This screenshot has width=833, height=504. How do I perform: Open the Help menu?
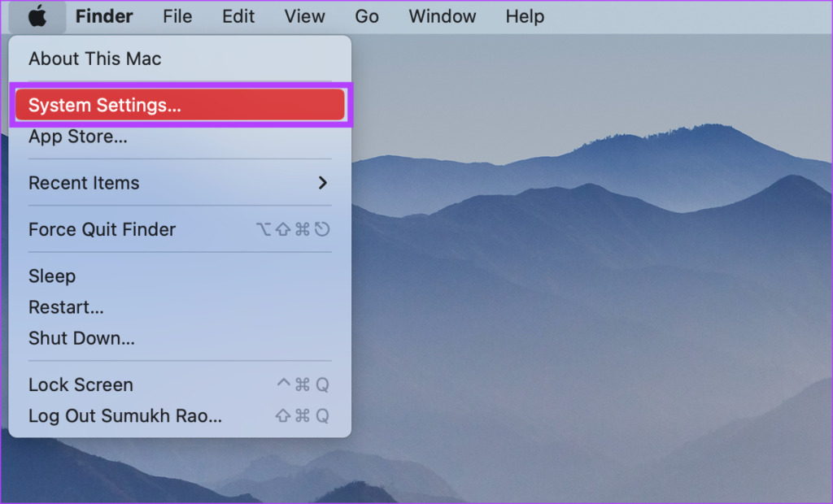[525, 16]
